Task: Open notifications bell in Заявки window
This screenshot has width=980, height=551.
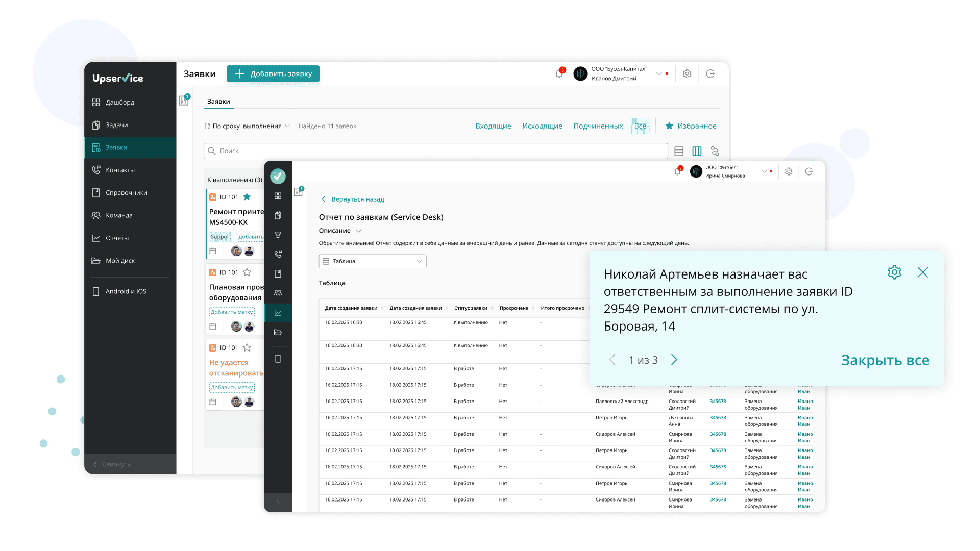Action: (x=559, y=74)
